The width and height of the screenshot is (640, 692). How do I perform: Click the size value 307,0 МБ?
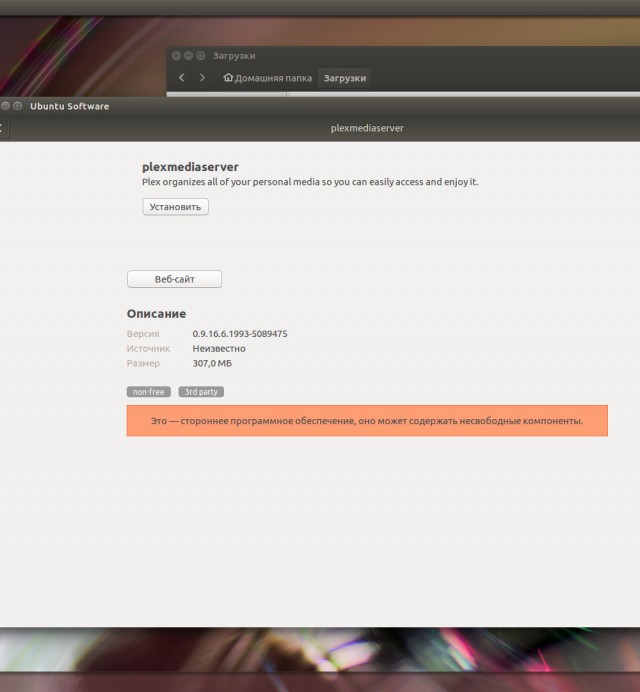(212, 363)
